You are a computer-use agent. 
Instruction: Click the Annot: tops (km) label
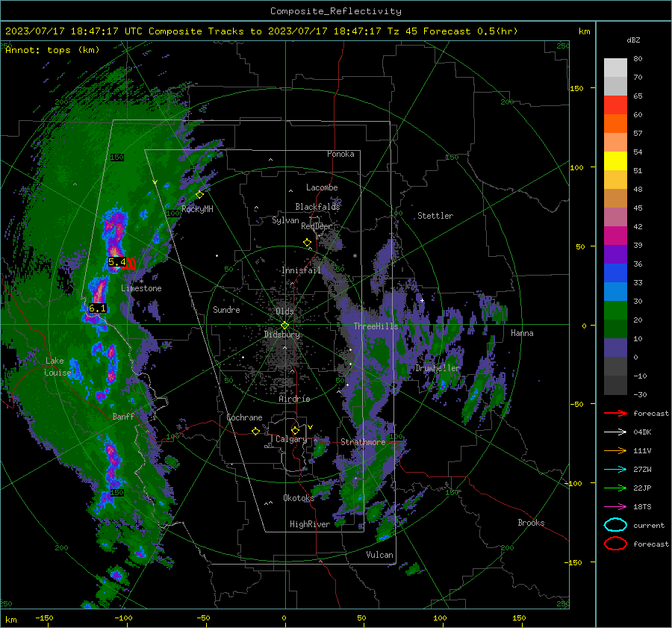pyautogui.click(x=52, y=50)
